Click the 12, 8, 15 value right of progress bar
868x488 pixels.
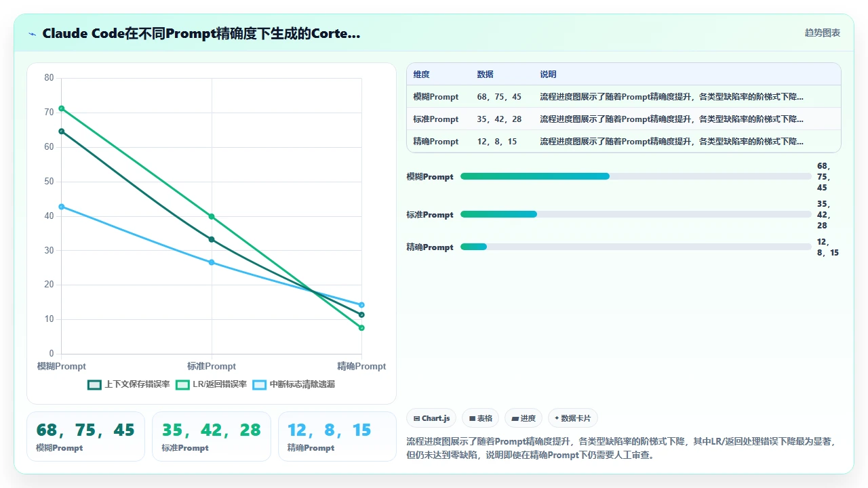pyautogui.click(x=828, y=247)
